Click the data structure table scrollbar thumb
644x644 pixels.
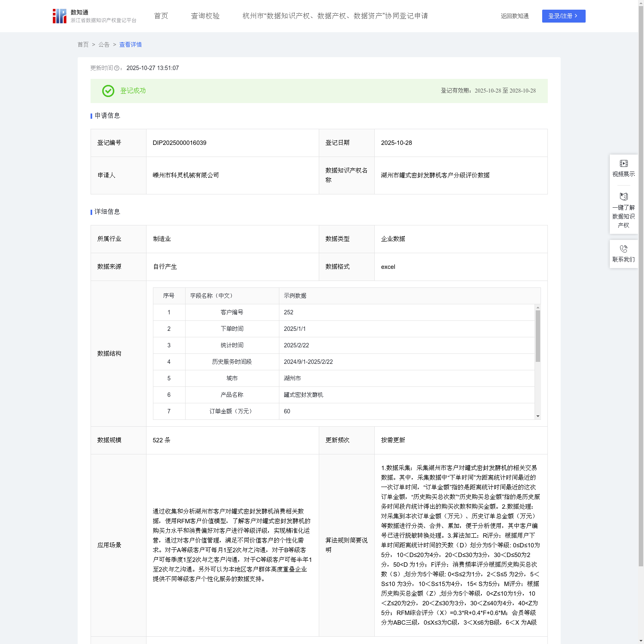pyautogui.click(x=538, y=336)
